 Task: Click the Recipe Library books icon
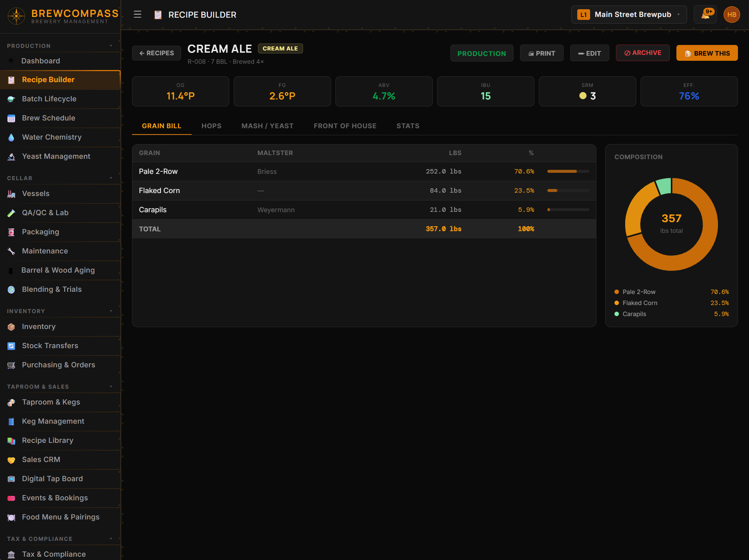[11, 441]
